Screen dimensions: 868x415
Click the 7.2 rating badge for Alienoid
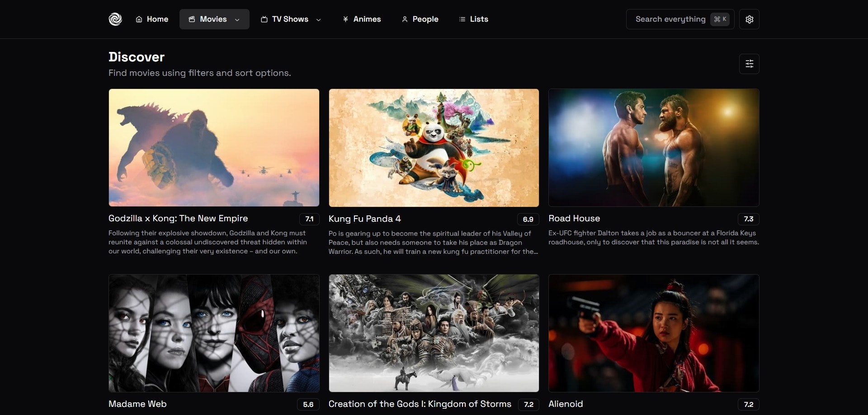(749, 405)
